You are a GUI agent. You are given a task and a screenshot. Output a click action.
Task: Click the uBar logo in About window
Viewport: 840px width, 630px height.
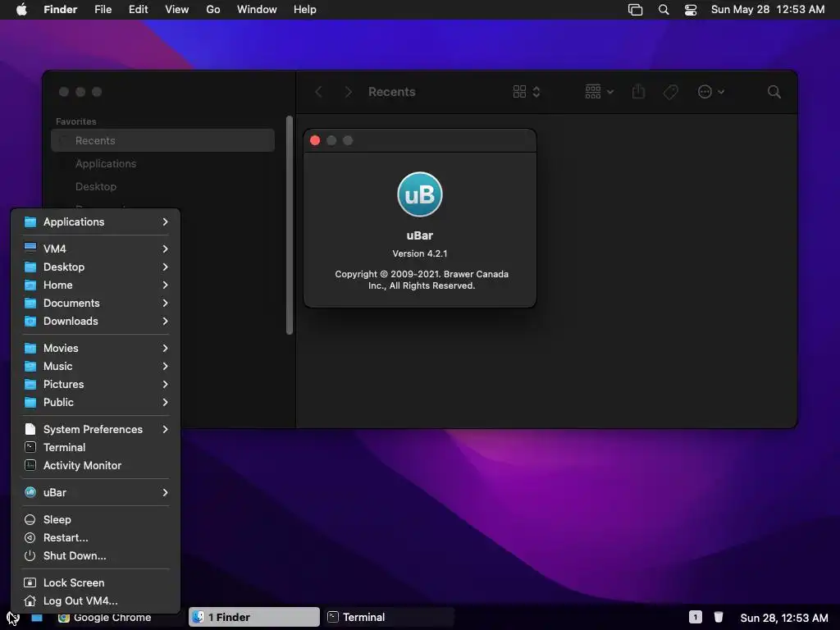[x=420, y=194]
